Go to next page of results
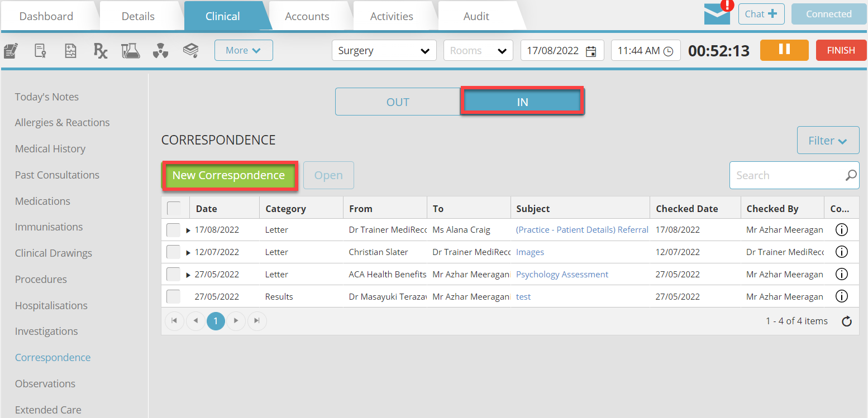The height and width of the screenshot is (418, 868). click(236, 321)
